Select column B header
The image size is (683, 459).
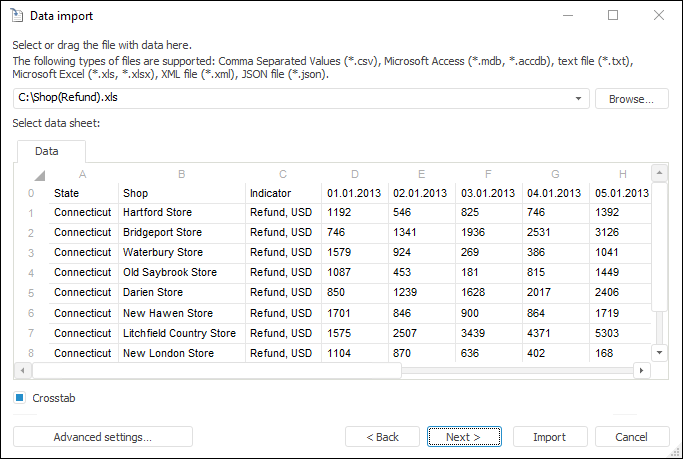181,174
